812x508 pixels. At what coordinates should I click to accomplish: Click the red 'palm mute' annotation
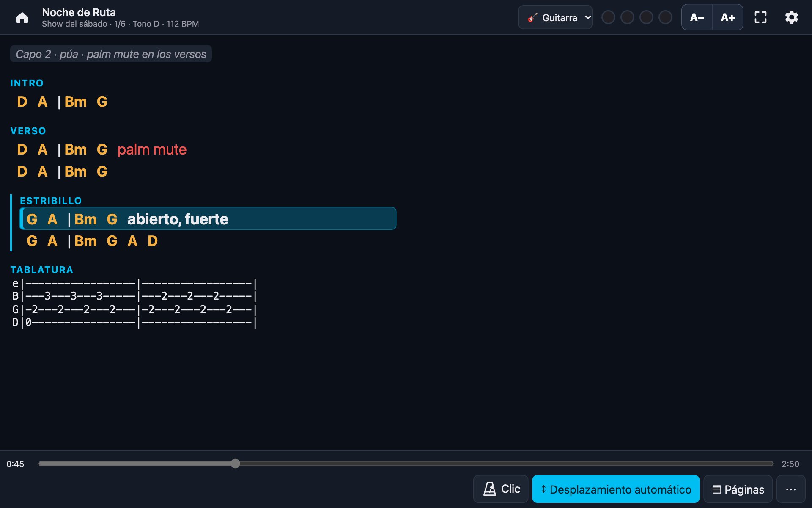click(x=152, y=149)
